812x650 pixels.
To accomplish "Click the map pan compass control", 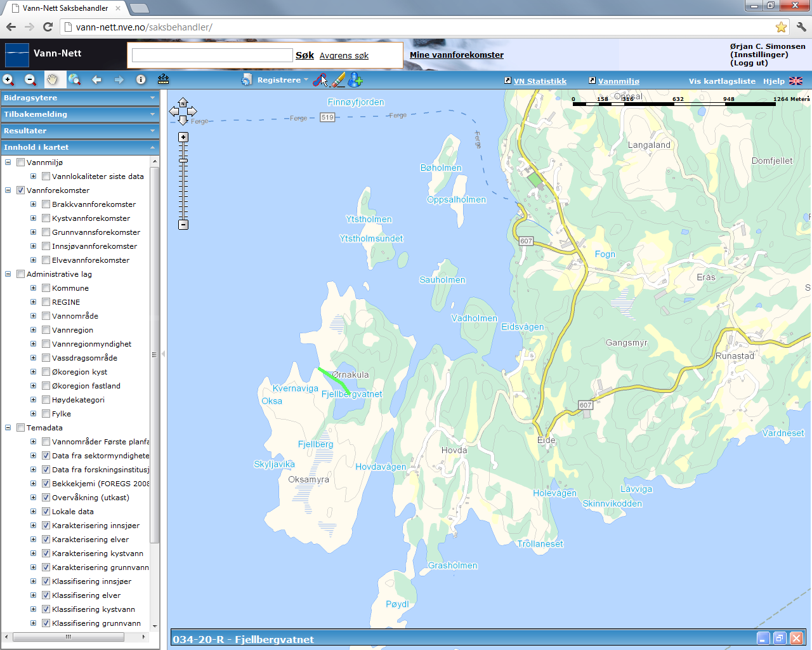I will tap(183, 112).
